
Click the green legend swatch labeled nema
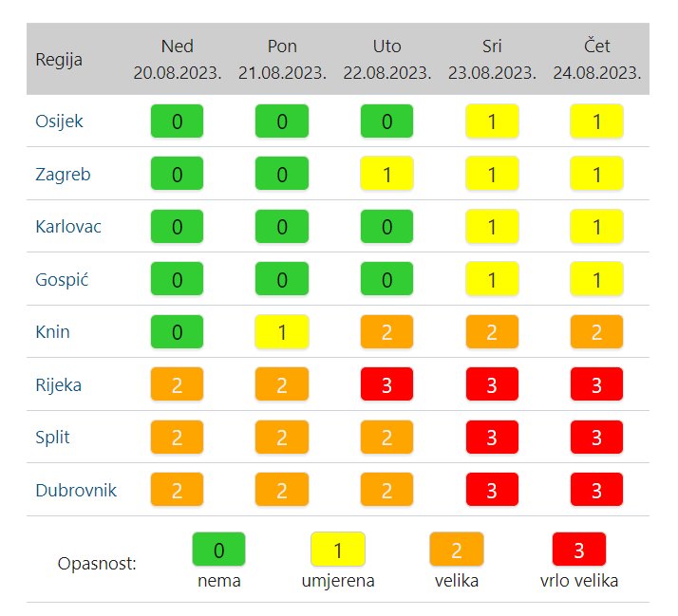pyautogui.click(x=218, y=550)
